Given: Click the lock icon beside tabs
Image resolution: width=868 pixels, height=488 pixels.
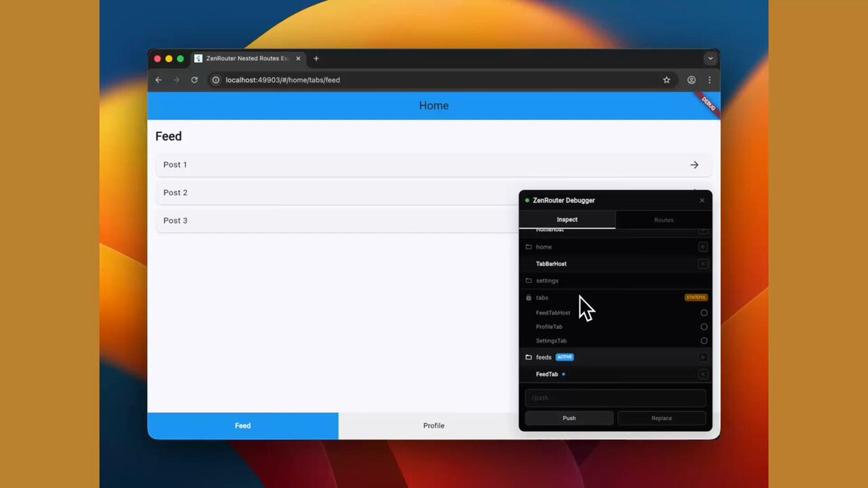Looking at the screenshot, I should [529, 298].
